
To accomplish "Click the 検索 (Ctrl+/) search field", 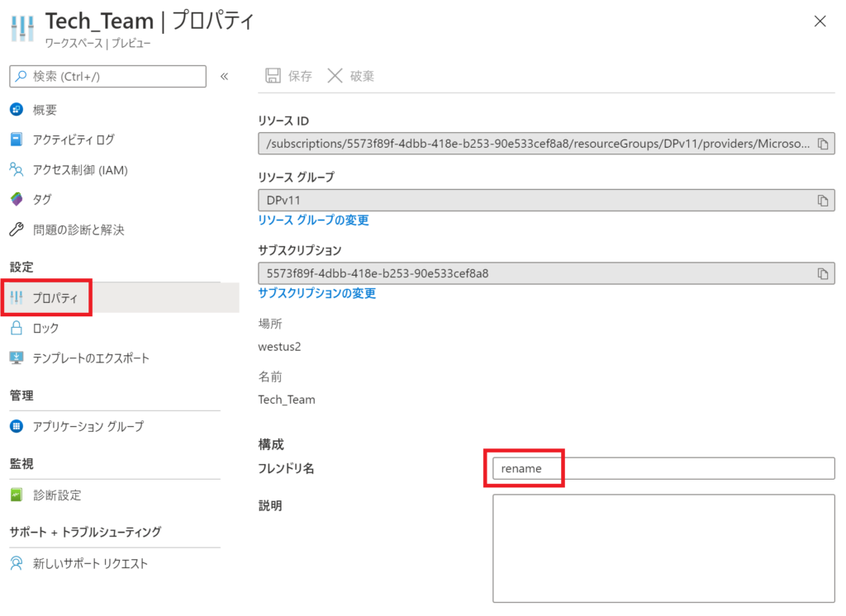I will (x=108, y=76).
